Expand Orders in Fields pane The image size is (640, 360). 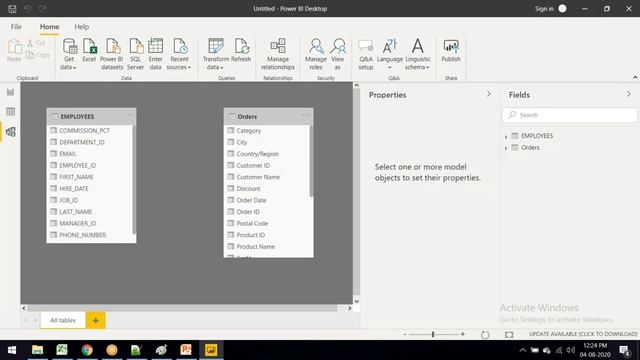pos(506,148)
